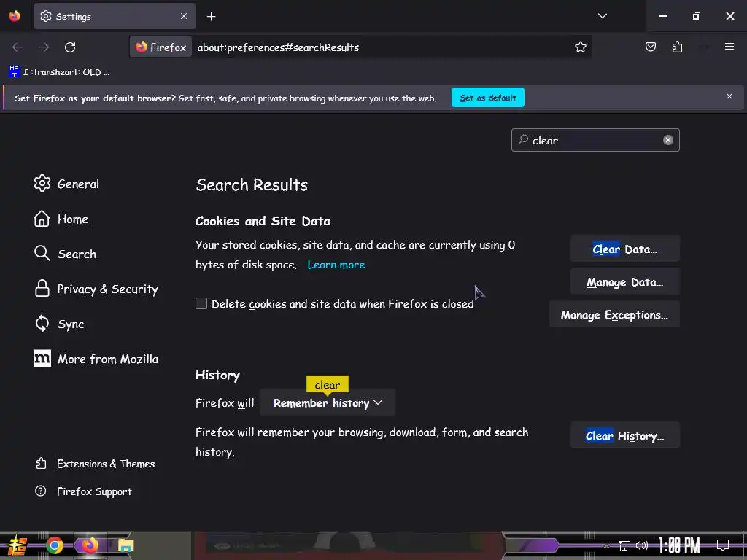Follow the Learn more link
747x560 pixels.
[336, 265]
